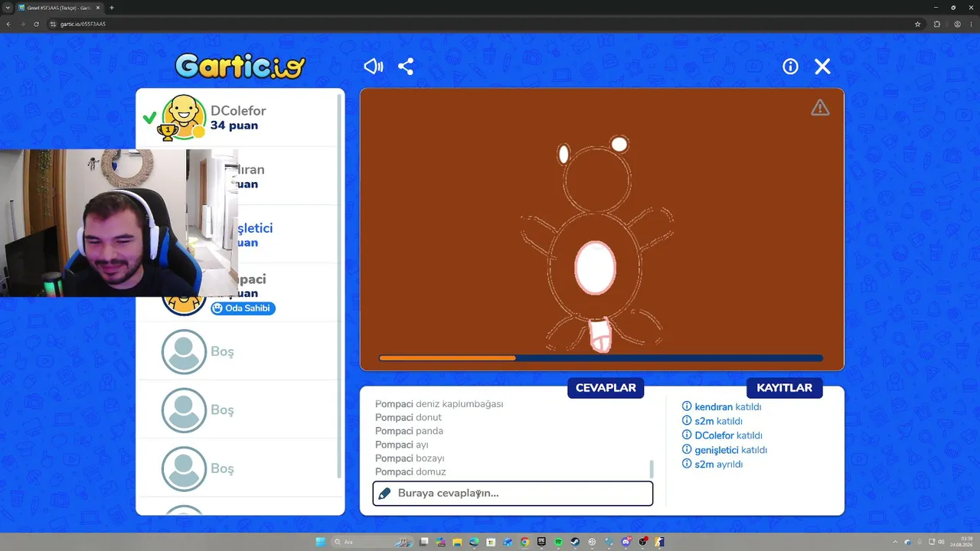Open the browser three-dot menu

(972, 24)
